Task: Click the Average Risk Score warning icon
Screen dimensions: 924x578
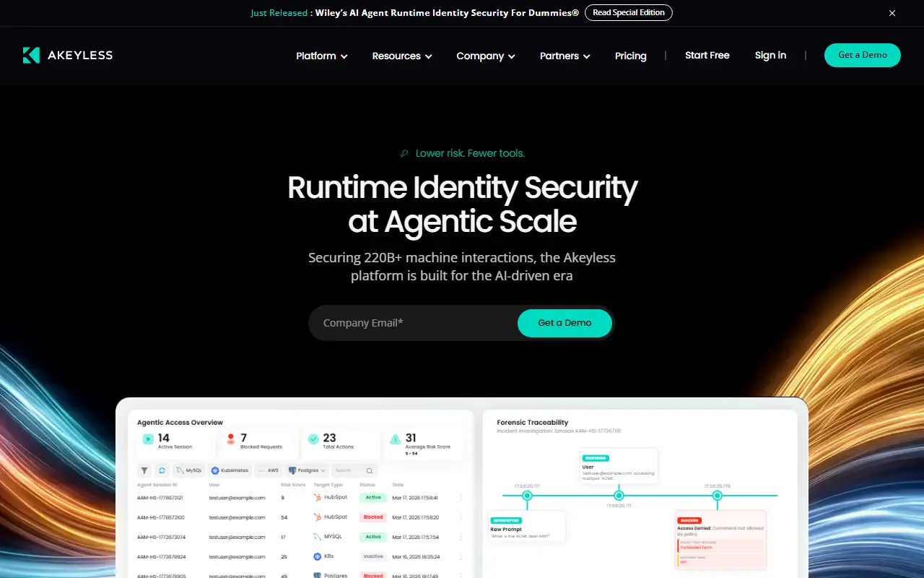Action: 396,439
